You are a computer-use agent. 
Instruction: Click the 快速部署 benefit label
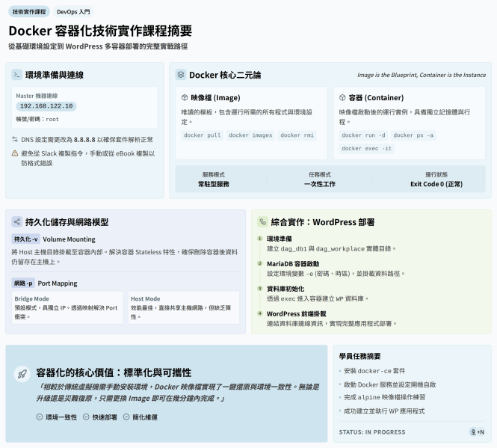105,417
